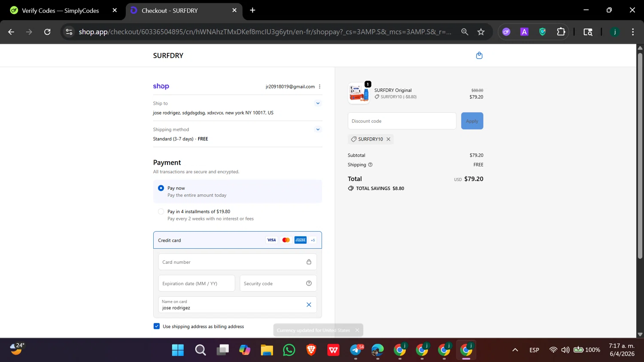Click the Mastercard logo
Image resolution: width=644 pixels, height=362 pixels.
coord(286,240)
